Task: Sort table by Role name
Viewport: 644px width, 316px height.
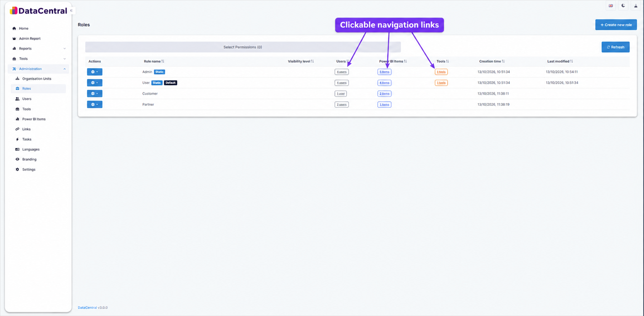Action: click(x=154, y=61)
